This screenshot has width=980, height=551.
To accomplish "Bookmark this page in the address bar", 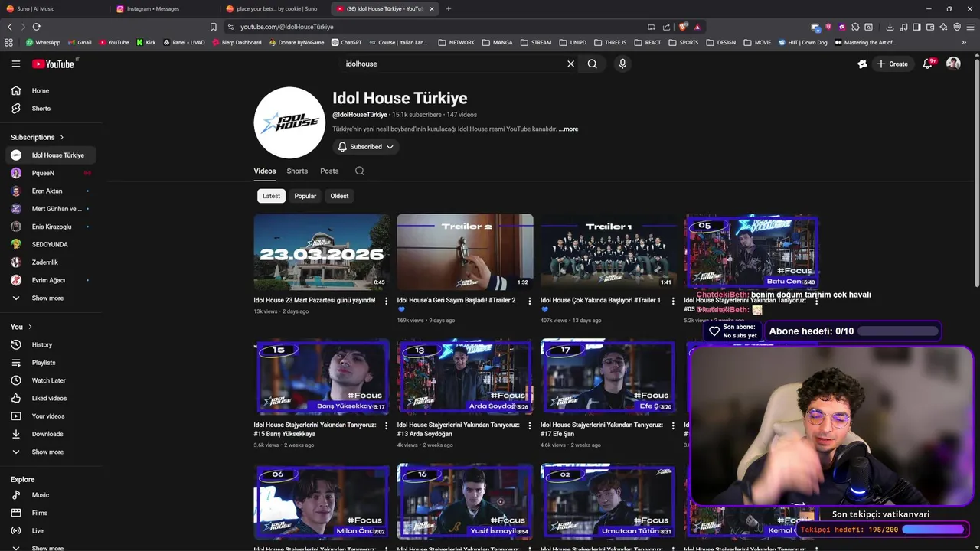I will (214, 27).
